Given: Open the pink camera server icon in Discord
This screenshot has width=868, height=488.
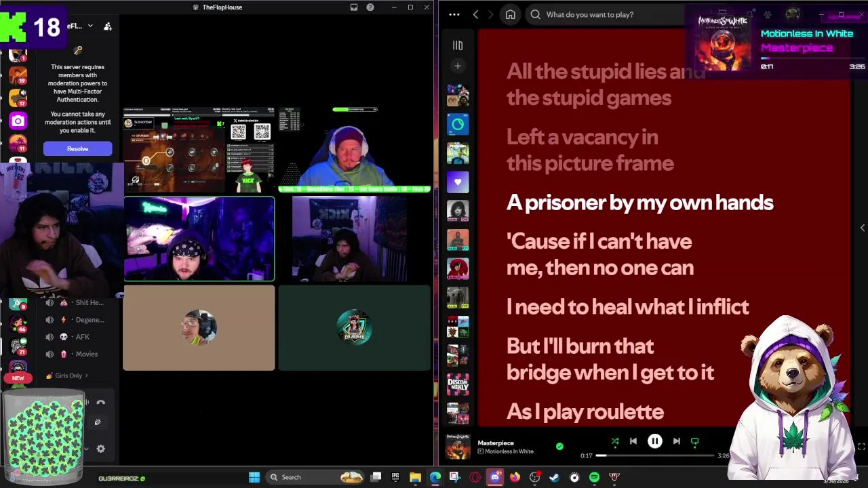Looking at the screenshot, I should (x=18, y=121).
